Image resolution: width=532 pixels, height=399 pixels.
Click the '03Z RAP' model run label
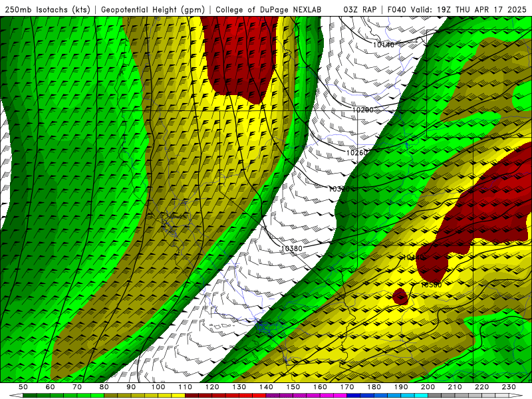[360, 9]
